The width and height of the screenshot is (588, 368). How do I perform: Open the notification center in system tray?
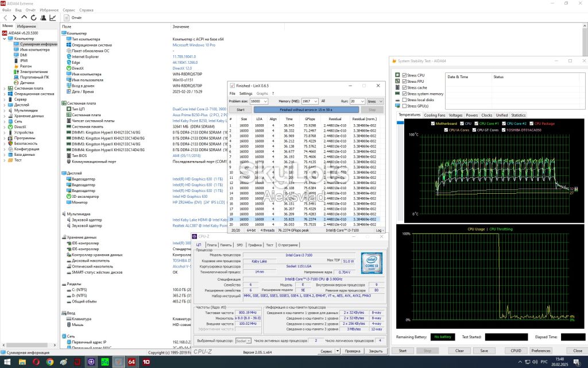(577, 362)
